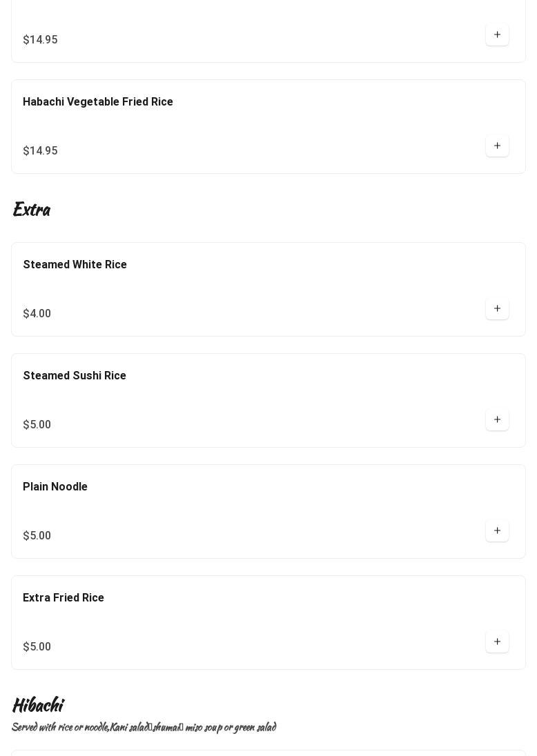
Task: Click the Hibachi section heading
Action: click(37, 705)
